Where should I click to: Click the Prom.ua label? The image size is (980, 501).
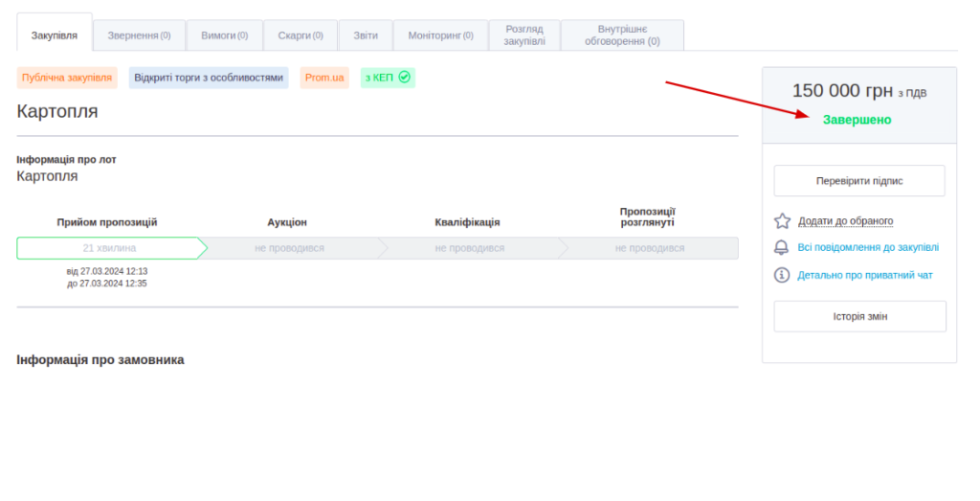coord(324,78)
